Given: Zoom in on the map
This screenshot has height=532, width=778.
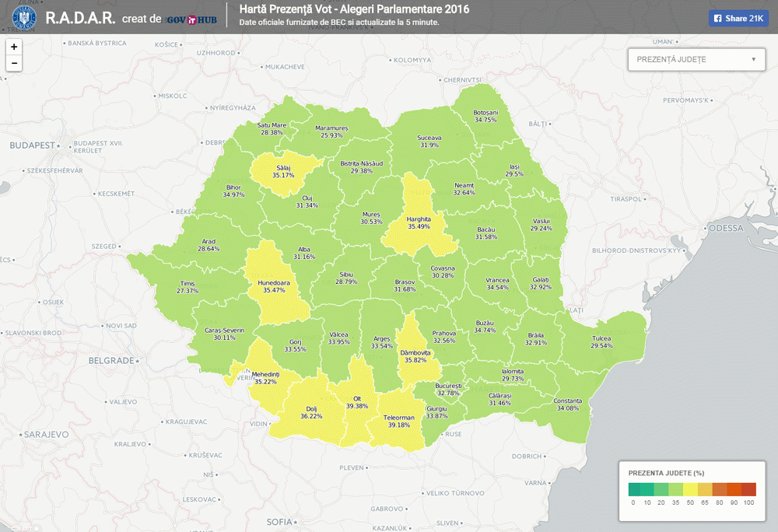Looking at the screenshot, I should point(14,47).
